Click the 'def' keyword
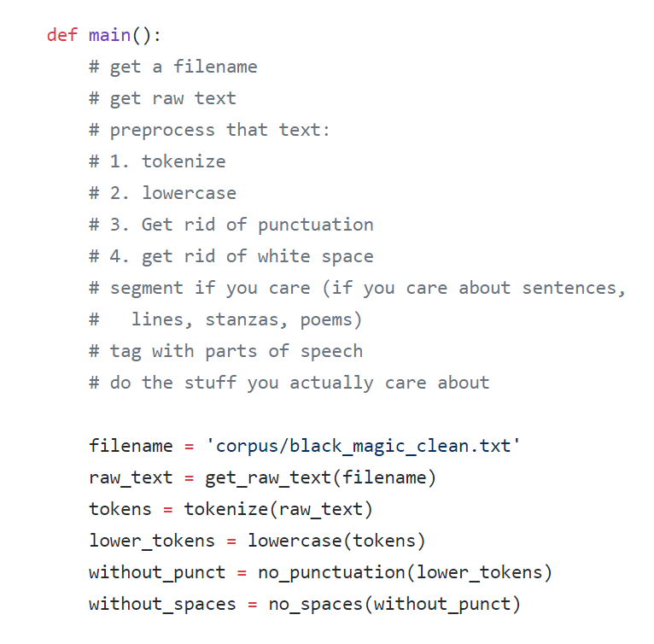This screenshot has height=644, width=654. (x=62, y=35)
